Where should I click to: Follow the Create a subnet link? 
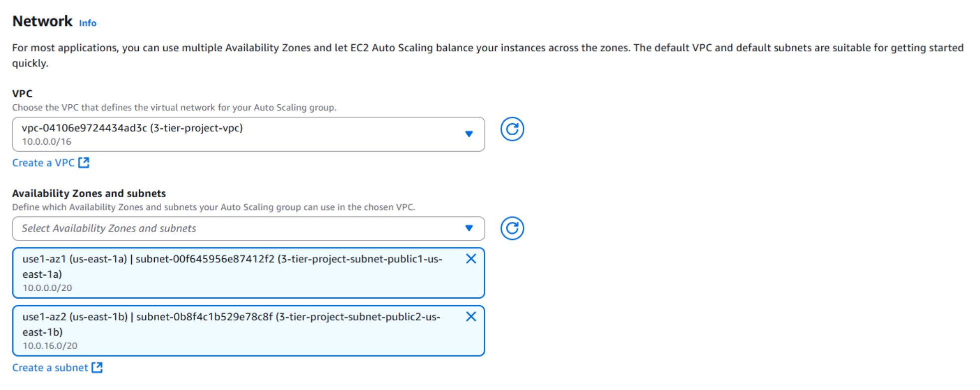pos(50,368)
